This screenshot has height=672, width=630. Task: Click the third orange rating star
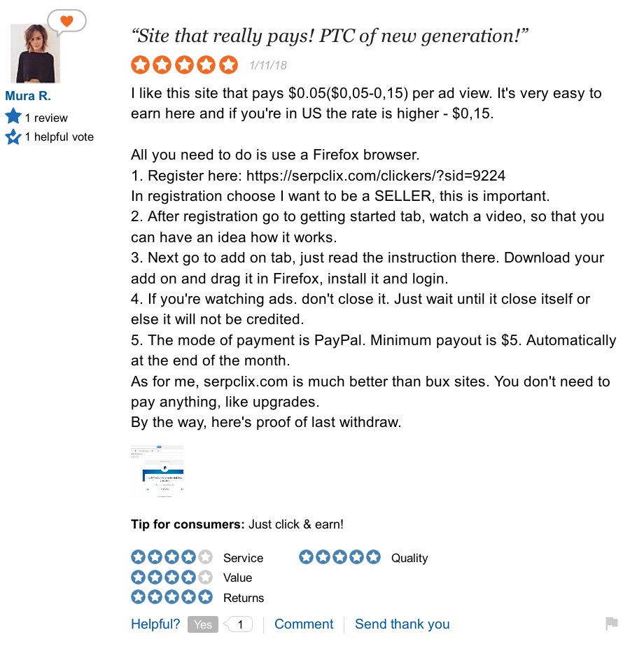click(185, 65)
